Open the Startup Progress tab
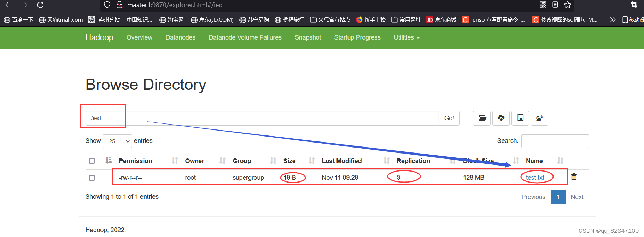The height and width of the screenshot is (237, 644). click(x=357, y=37)
